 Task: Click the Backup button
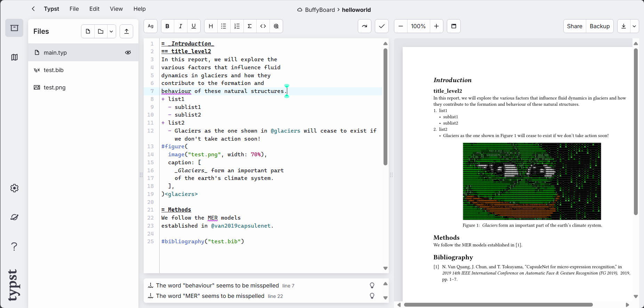click(x=599, y=26)
